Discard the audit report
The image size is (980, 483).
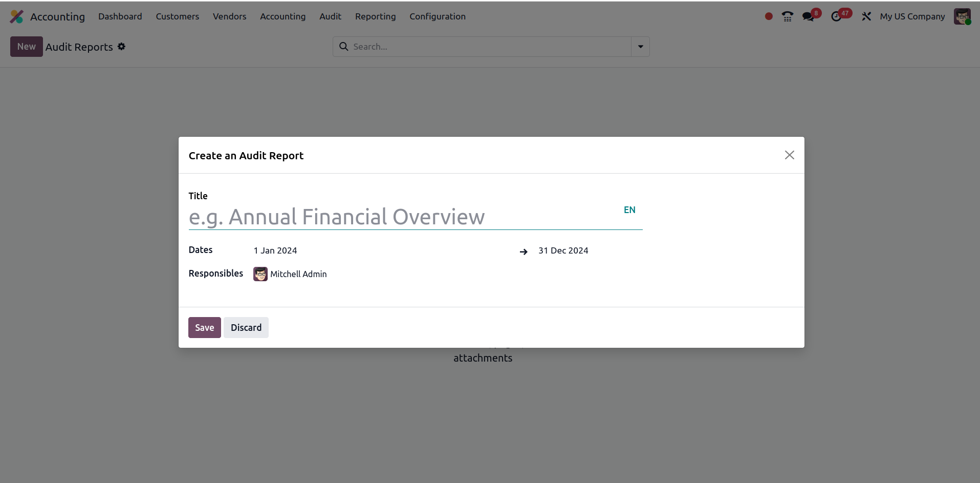tap(246, 328)
